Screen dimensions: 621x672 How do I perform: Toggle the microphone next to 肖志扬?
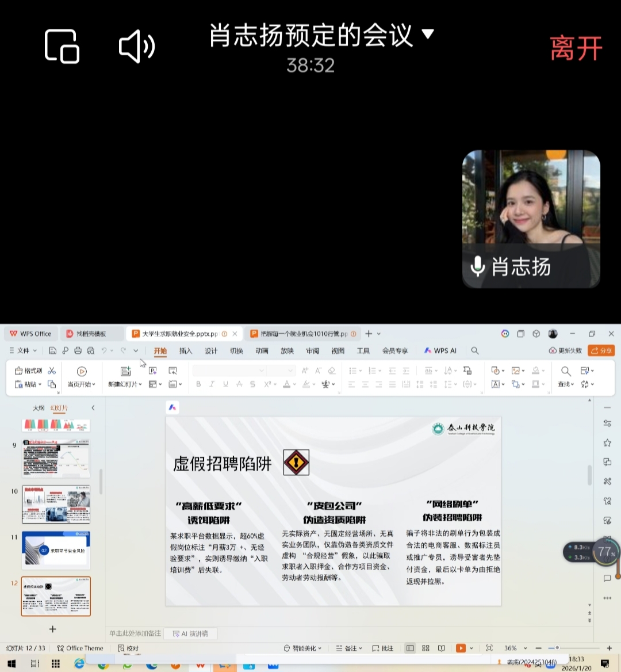click(478, 266)
